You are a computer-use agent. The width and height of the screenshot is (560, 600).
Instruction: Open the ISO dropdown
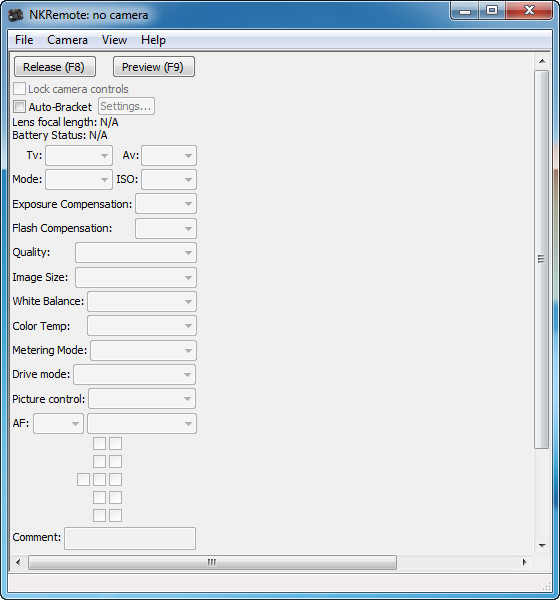point(169,179)
